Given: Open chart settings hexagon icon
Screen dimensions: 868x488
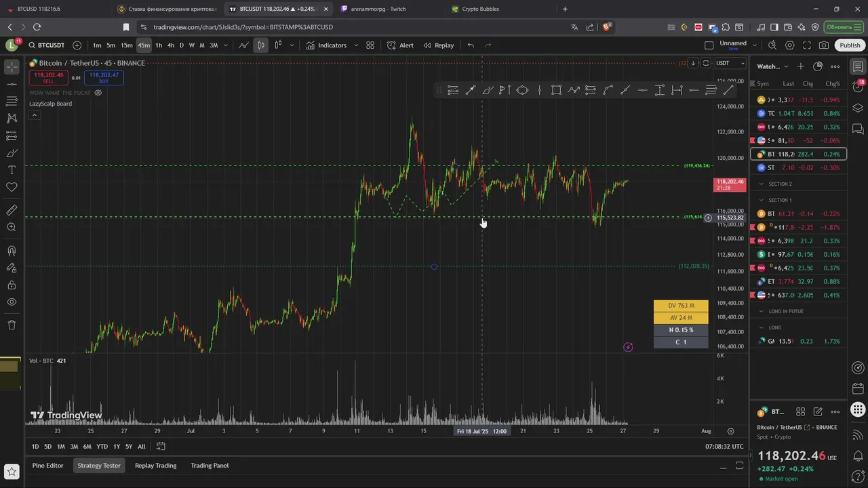Looking at the screenshot, I should [790, 45].
